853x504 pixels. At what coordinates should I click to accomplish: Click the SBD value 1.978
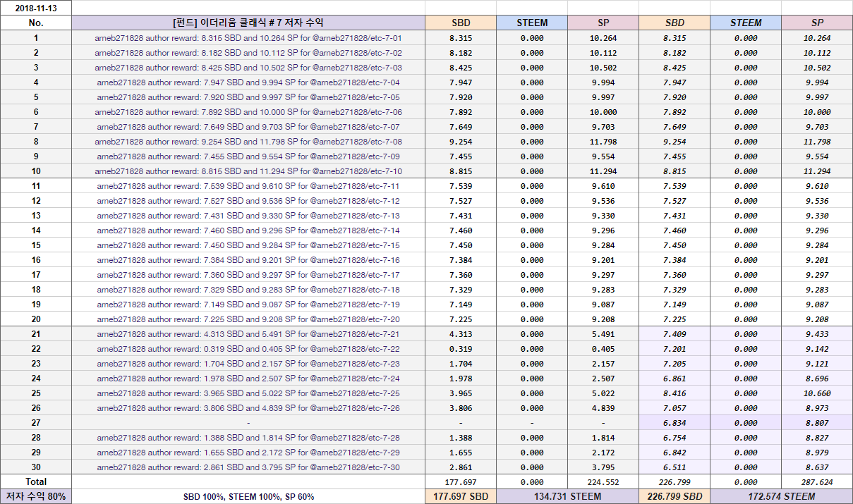pyautogui.click(x=461, y=379)
